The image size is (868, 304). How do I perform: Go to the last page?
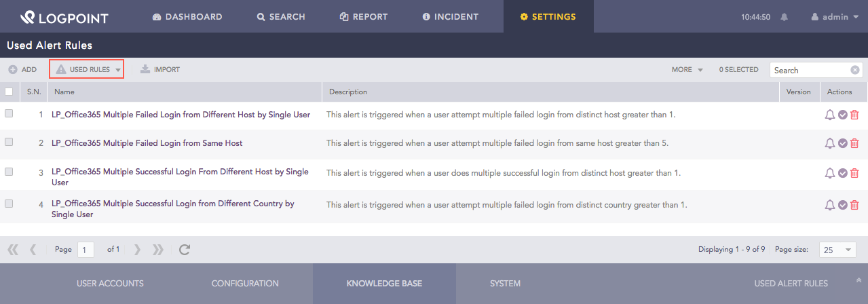pyautogui.click(x=158, y=250)
